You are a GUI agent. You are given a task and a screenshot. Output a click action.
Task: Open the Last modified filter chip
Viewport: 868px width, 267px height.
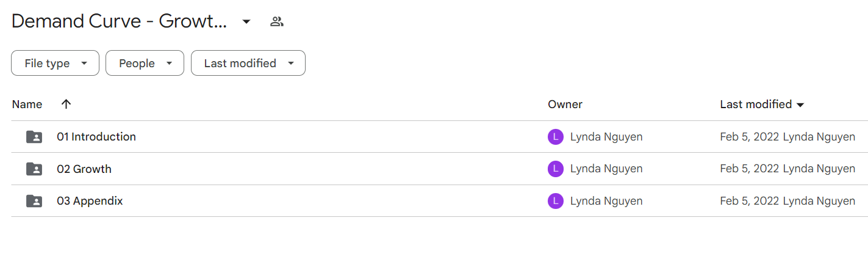[248, 63]
